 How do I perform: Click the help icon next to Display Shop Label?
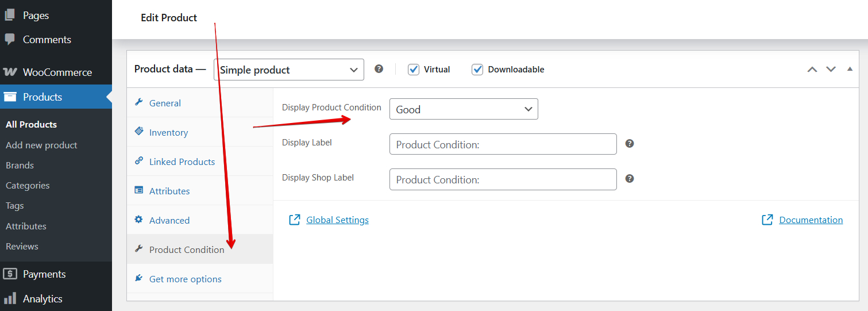[x=630, y=179]
